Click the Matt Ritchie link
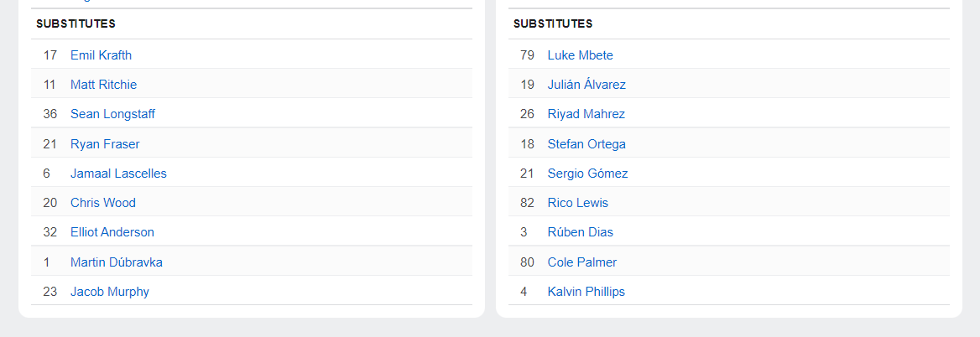This screenshot has width=980, height=337. (x=103, y=85)
